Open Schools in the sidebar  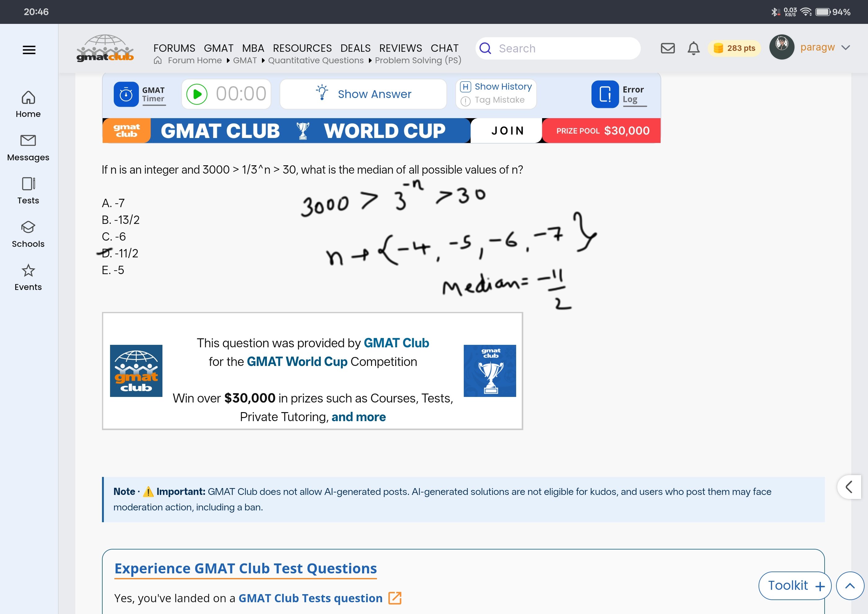point(28,234)
